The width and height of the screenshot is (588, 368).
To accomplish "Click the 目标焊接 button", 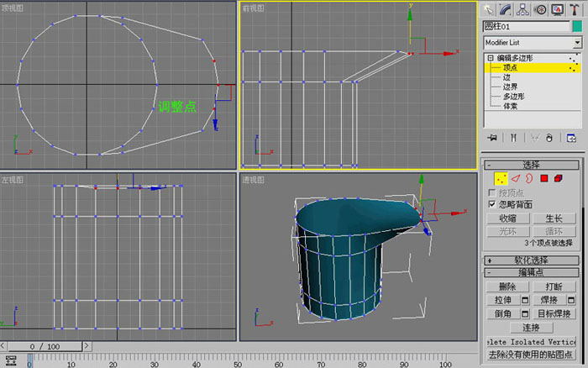I will pos(554,313).
